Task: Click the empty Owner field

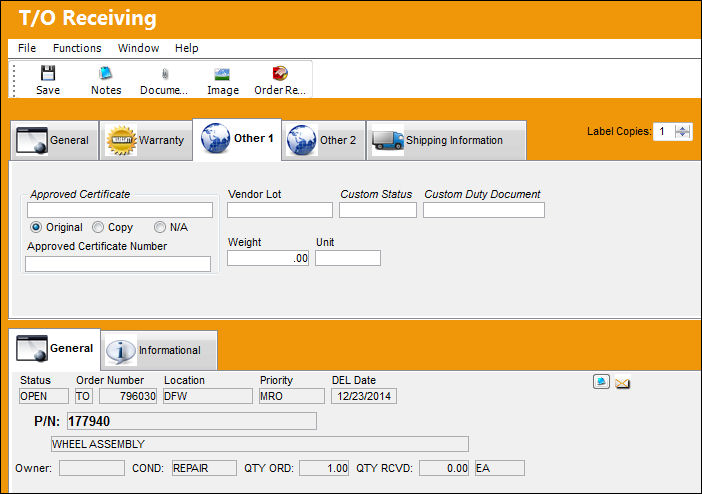Action: click(x=92, y=468)
